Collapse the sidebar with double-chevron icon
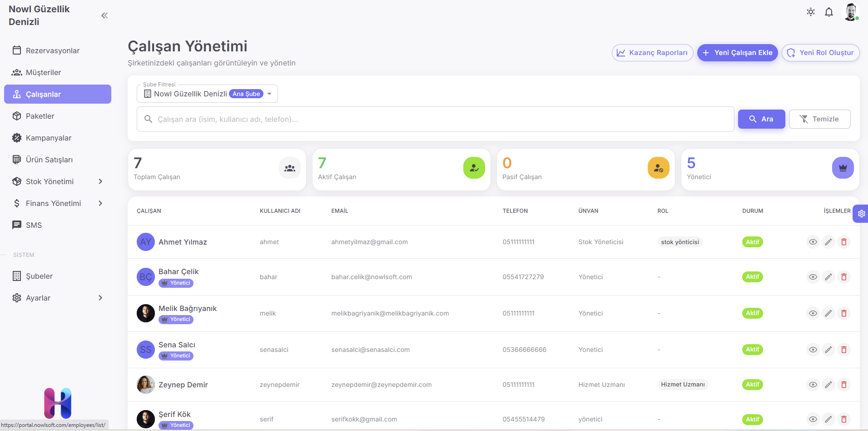The width and height of the screenshot is (868, 431). point(104,15)
